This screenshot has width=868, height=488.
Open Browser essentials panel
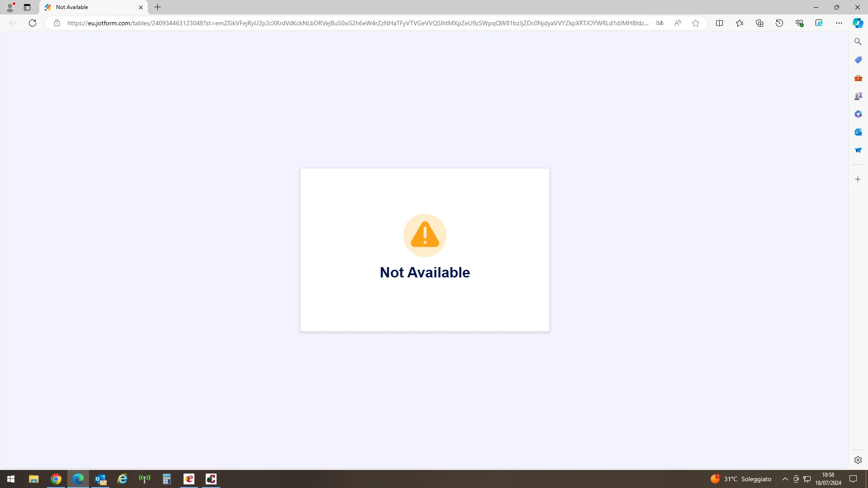[800, 23]
